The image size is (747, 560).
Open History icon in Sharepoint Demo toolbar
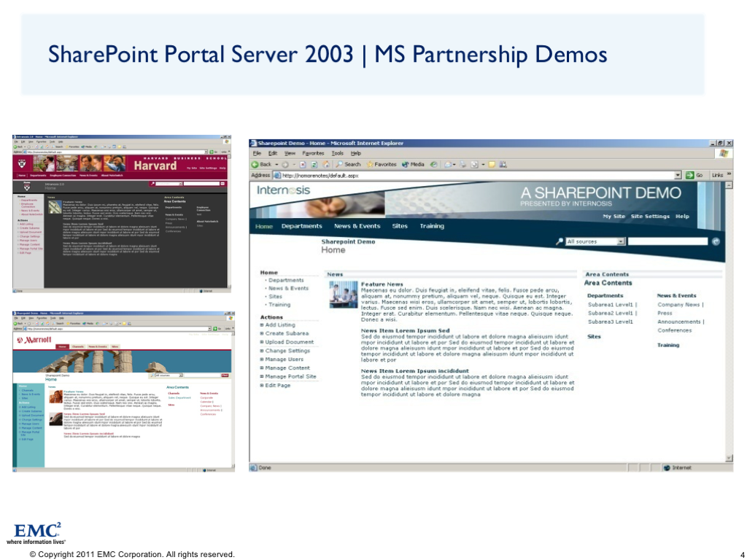[433, 164]
